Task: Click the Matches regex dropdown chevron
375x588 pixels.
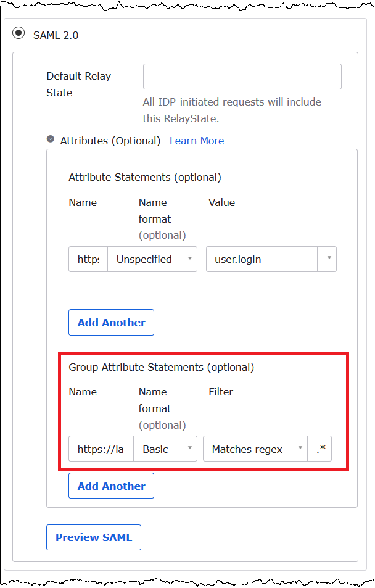Action: tap(300, 449)
